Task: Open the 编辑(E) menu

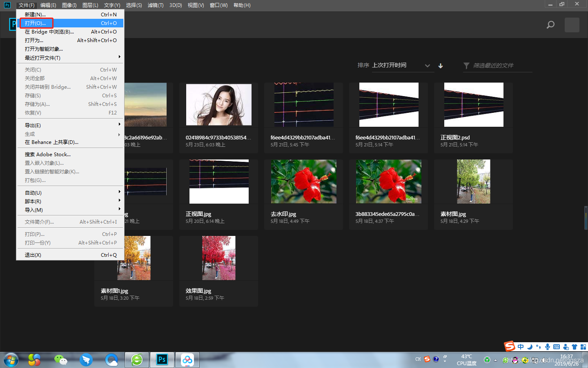Action: (48, 5)
